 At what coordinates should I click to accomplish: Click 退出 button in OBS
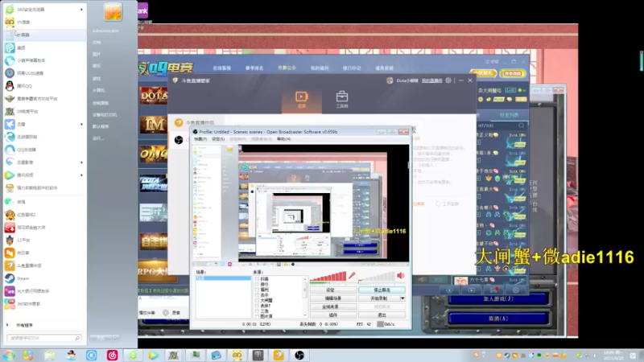click(382, 315)
